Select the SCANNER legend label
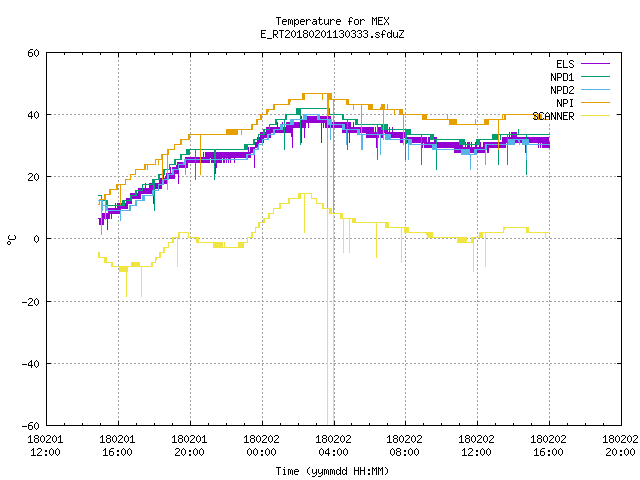The image size is (640, 480). click(x=553, y=116)
